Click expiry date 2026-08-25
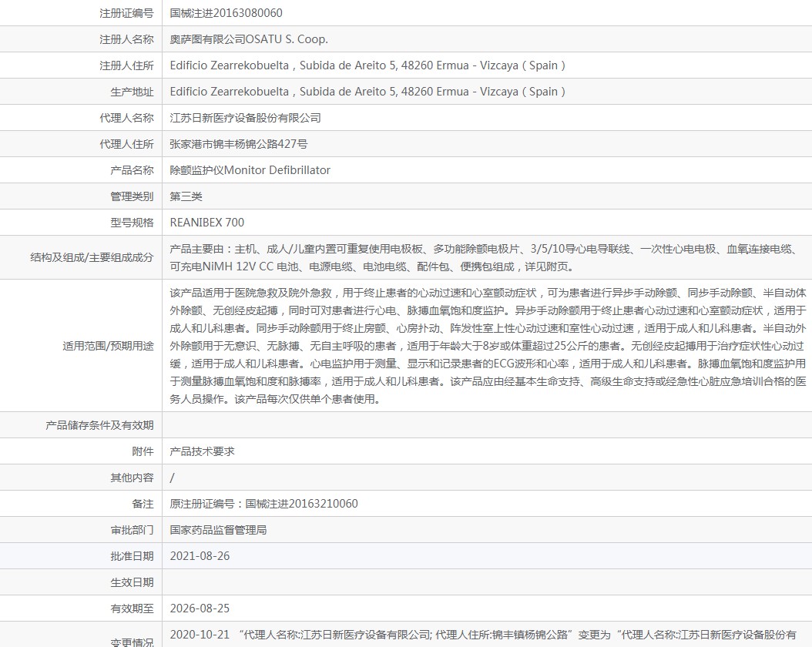The image size is (812, 647). tap(200, 608)
